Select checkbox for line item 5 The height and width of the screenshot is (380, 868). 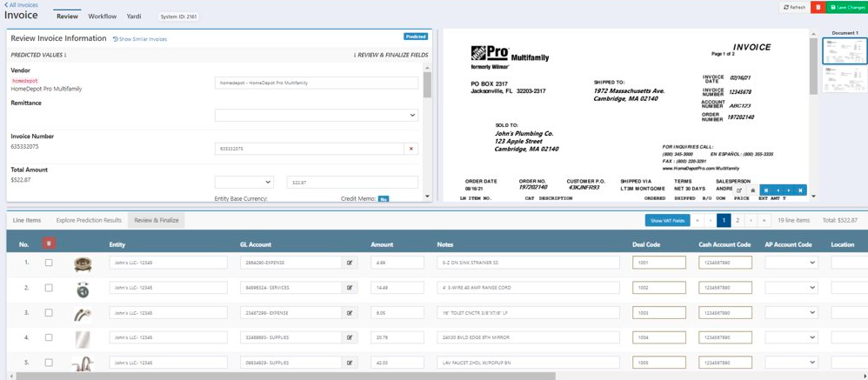(x=49, y=363)
